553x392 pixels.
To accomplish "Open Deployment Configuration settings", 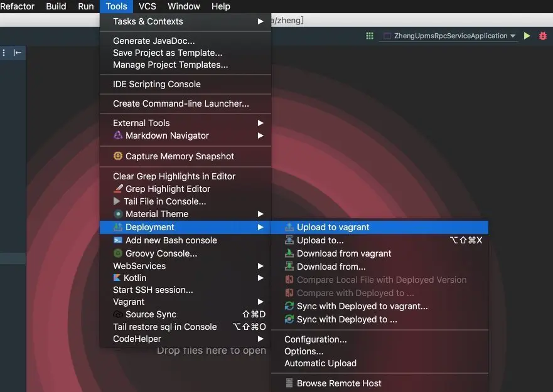I will point(315,339).
